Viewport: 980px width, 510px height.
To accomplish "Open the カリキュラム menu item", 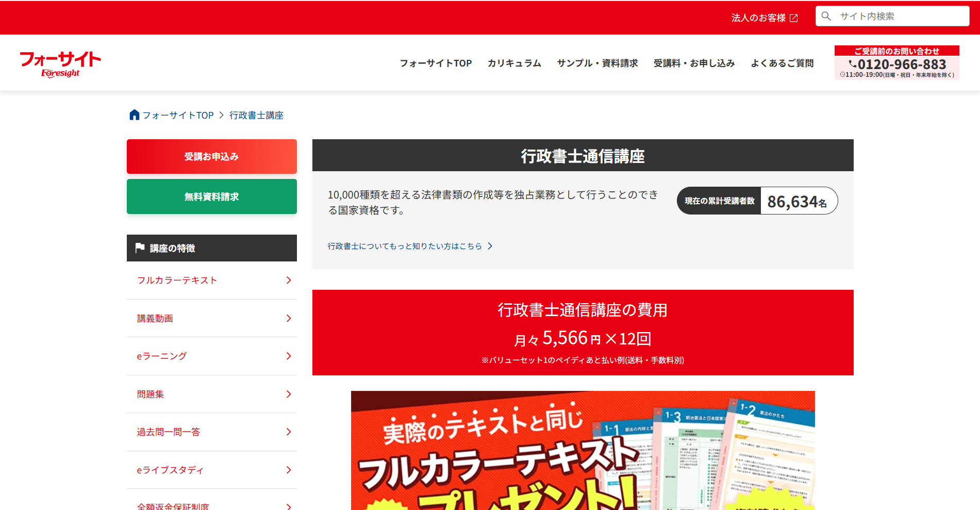I will pos(514,63).
